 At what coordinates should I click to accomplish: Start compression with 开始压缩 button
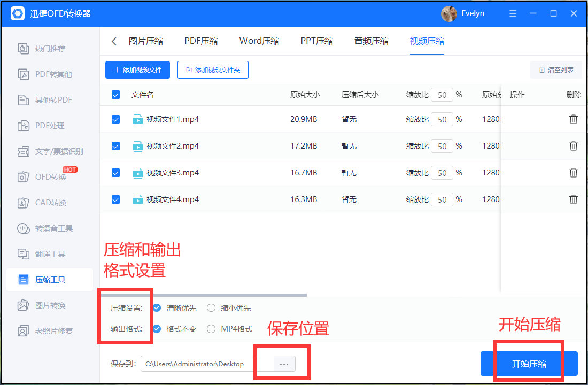(x=529, y=364)
